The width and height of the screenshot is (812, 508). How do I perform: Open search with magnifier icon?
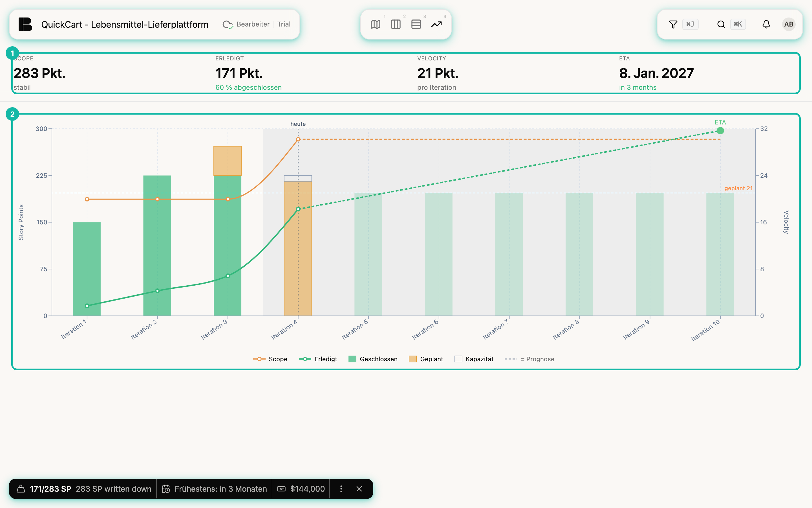(x=721, y=24)
